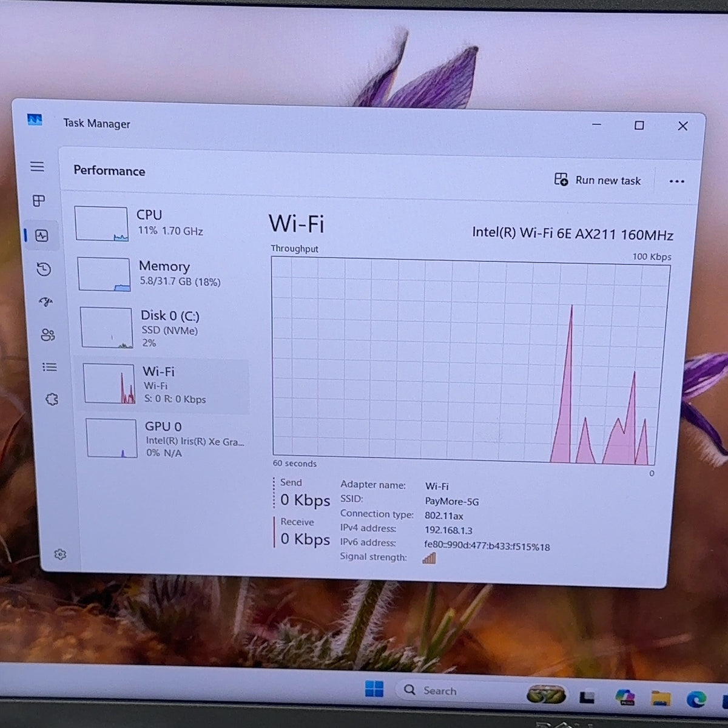Open the Users page icon
This screenshot has height=728, width=728.
pos(48,334)
